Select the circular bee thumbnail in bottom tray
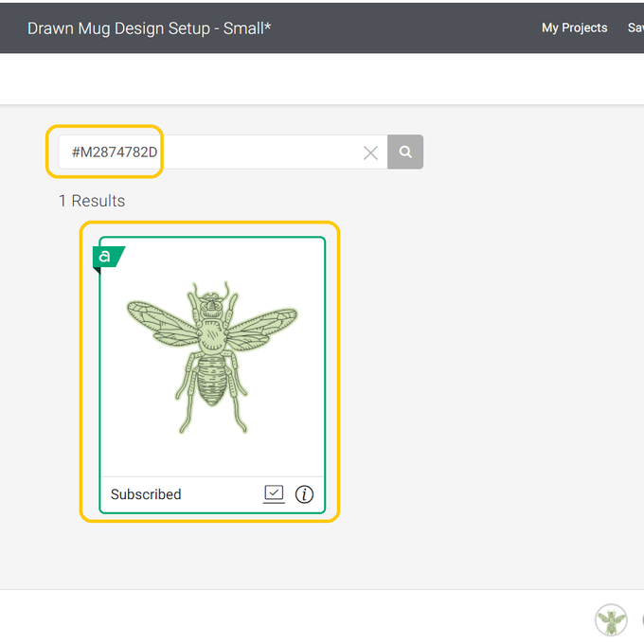Screen dimensions: 644x644 click(x=611, y=620)
